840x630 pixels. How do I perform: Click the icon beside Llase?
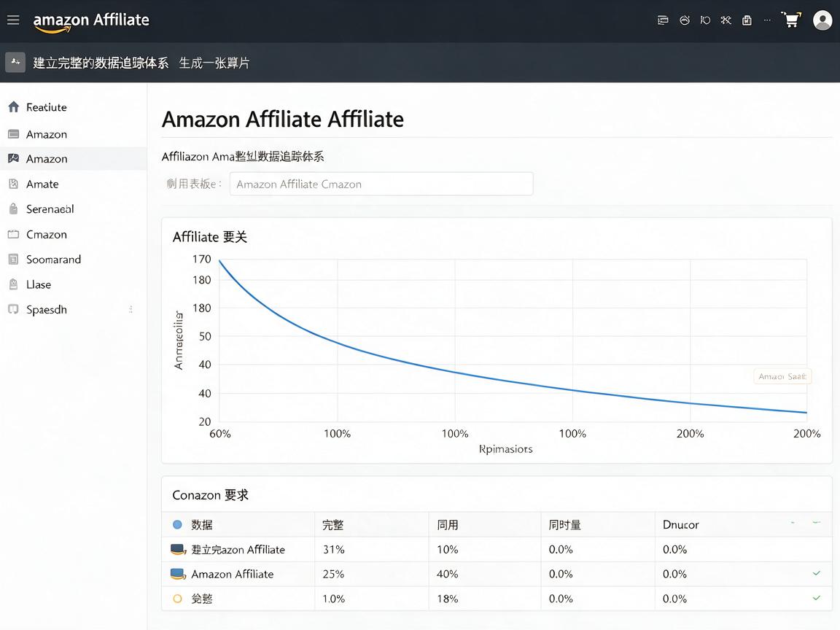14,284
